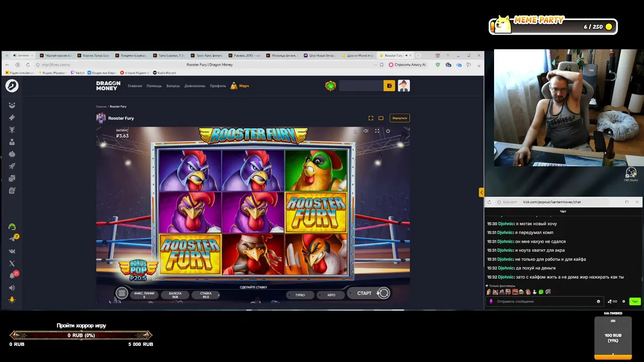
Task: Enable ТУРБО mode in the slot
Action: click(300, 295)
